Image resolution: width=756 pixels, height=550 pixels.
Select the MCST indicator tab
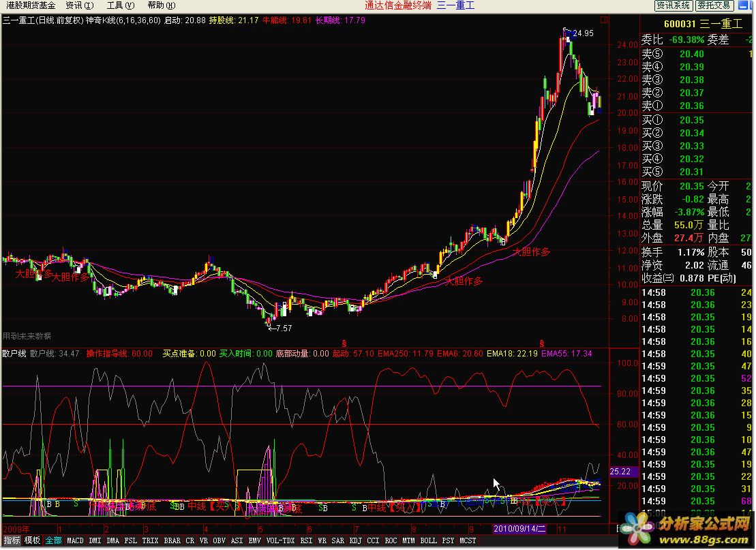(468, 541)
